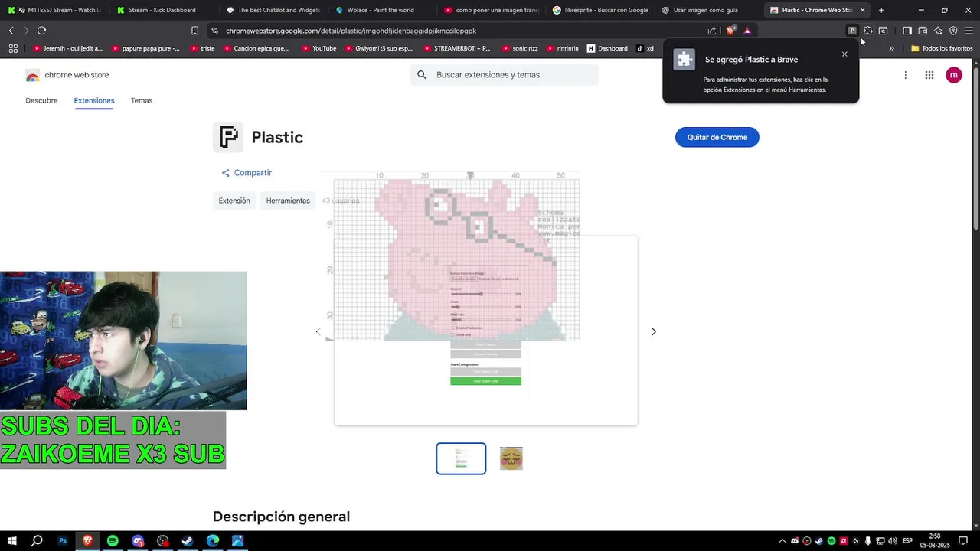This screenshot has height=551, width=980.
Task: Open the apps grid in bookmarks bar
Action: pyautogui.click(x=13, y=48)
